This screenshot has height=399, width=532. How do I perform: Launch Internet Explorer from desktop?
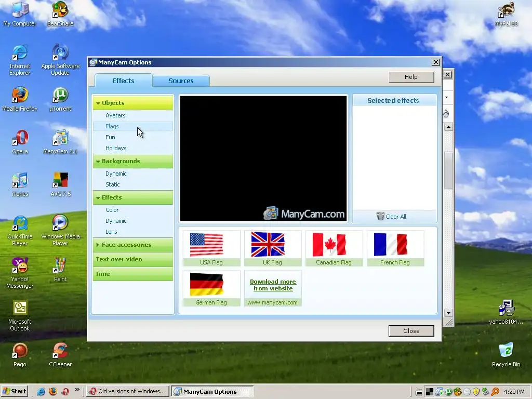tap(20, 60)
